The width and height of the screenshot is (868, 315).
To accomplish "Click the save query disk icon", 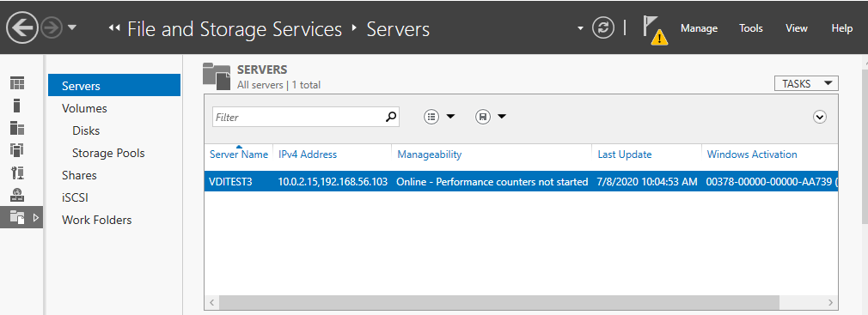I will (483, 117).
